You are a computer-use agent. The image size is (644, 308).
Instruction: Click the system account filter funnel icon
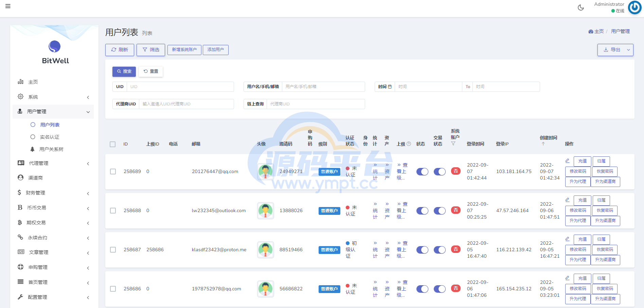(453, 144)
